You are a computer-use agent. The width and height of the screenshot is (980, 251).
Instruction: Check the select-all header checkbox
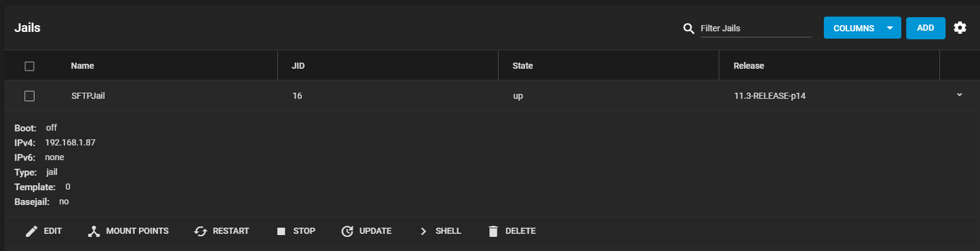[30, 66]
